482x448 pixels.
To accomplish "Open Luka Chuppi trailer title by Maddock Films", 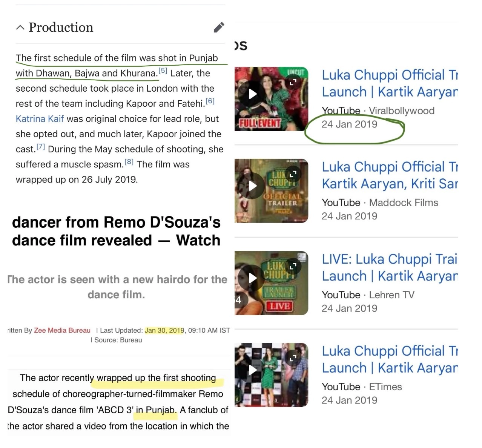I will pos(389,175).
